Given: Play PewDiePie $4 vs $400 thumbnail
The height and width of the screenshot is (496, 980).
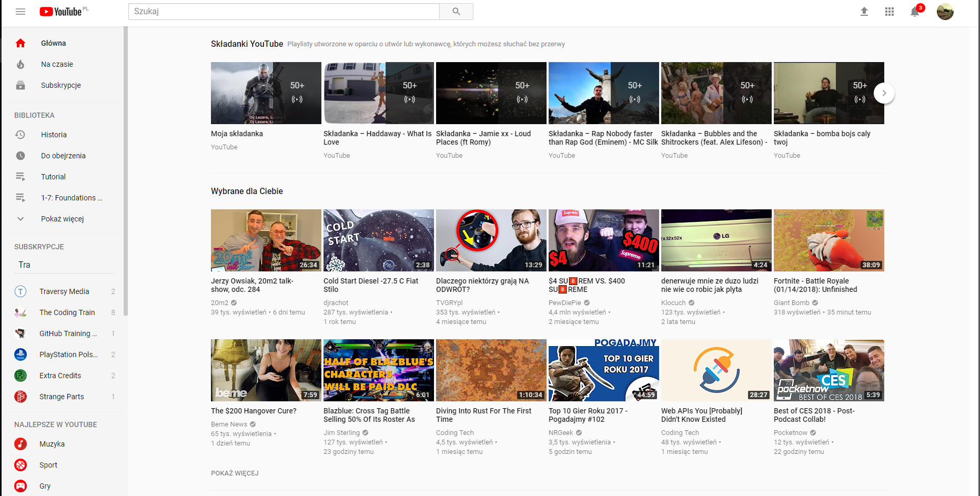Looking at the screenshot, I should [x=604, y=240].
